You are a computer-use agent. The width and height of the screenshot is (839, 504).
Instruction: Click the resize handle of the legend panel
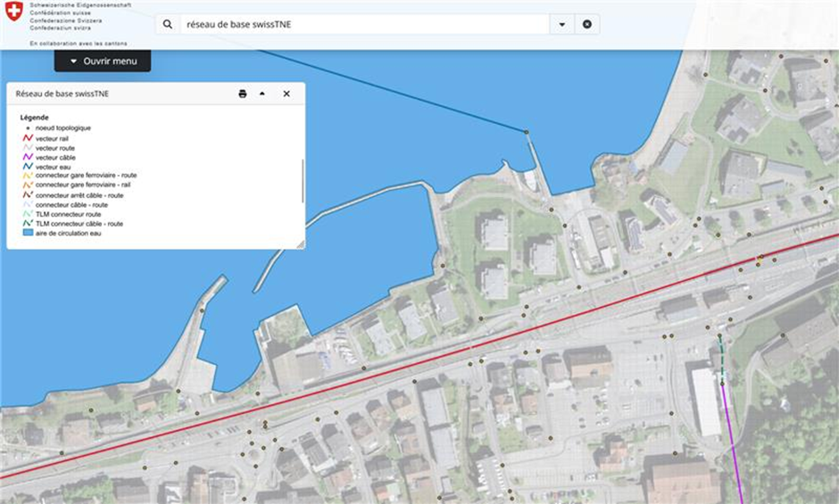(301, 244)
